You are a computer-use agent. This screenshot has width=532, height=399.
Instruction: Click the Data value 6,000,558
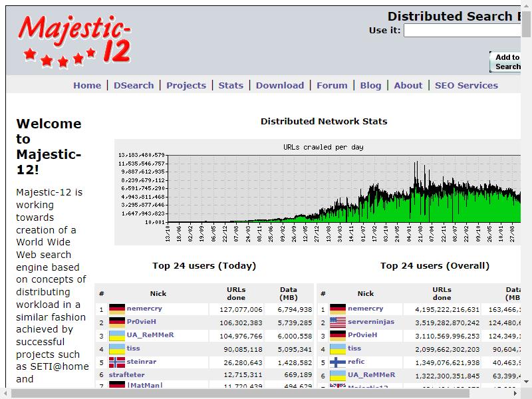pyautogui.click(x=295, y=336)
